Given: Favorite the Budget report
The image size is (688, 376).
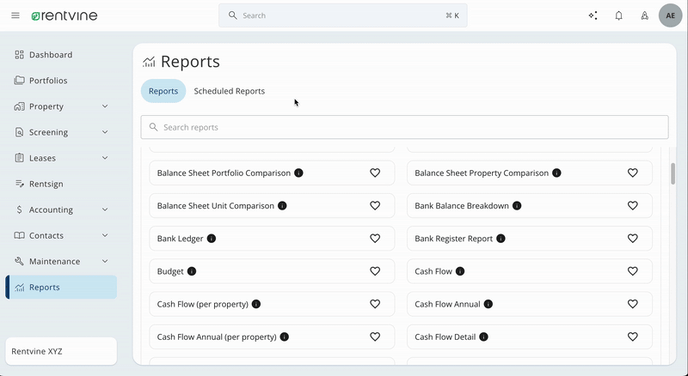Looking at the screenshot, I should click(x=375, y=271).
